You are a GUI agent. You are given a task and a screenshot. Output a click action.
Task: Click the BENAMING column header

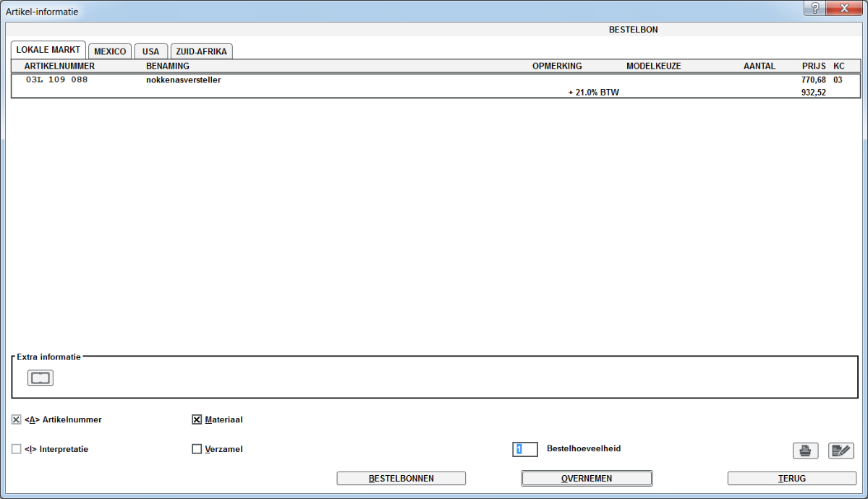168,66
